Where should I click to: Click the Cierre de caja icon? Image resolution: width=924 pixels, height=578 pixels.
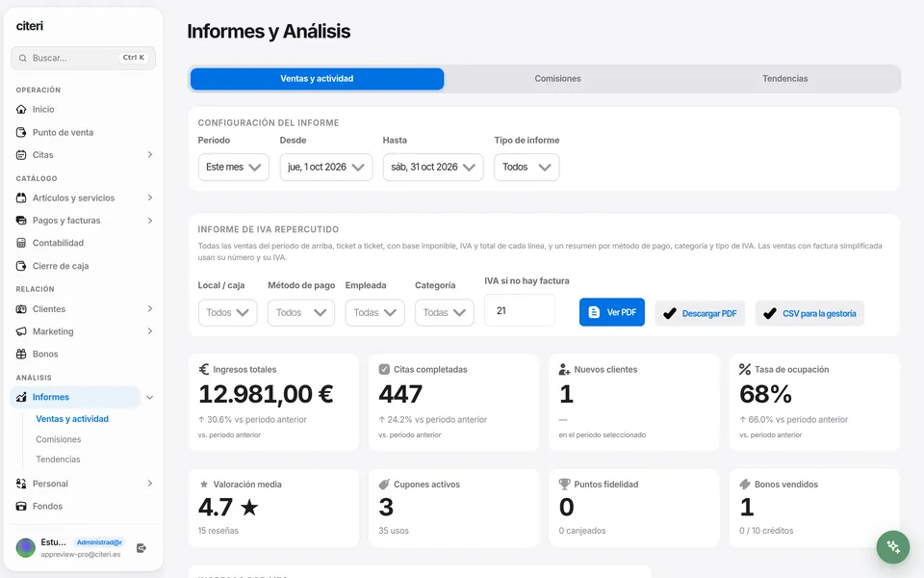coord(21,266)
